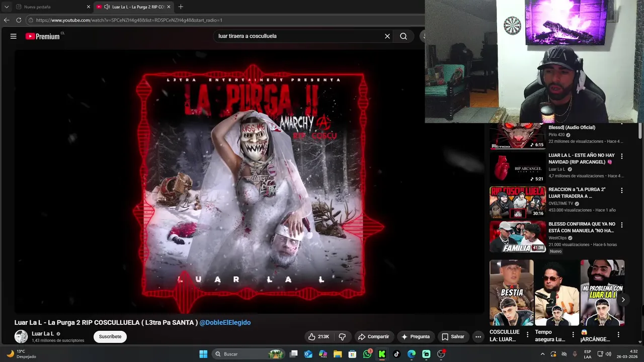Viewport: 644px width, 362px height.
Task: Click the taskbar Buscar search box
Action: pos(249,354)
